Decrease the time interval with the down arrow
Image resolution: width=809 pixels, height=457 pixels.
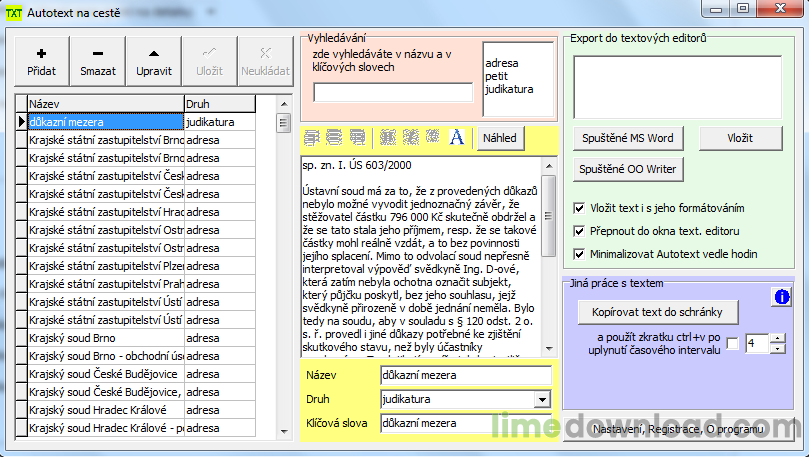tap(778, 349)
